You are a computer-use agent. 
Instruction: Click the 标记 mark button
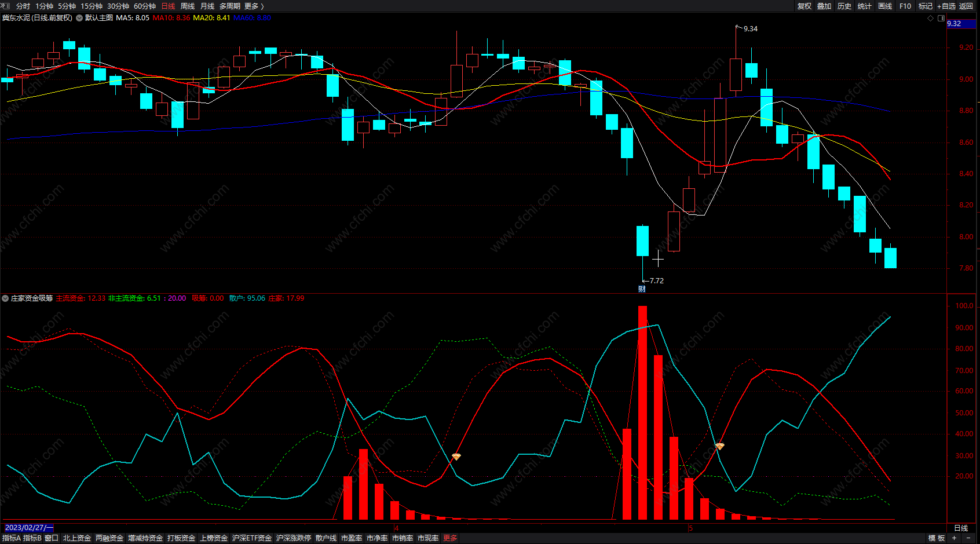(x=926, y=6)
